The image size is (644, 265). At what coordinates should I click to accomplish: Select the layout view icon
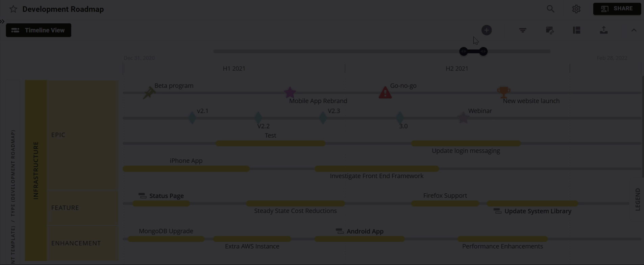[577, 30]
